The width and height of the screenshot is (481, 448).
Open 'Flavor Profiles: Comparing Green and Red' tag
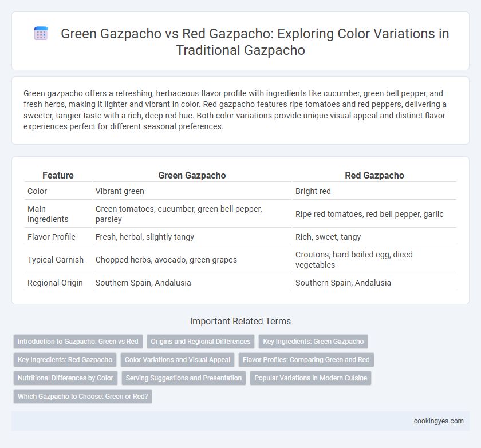306,360
